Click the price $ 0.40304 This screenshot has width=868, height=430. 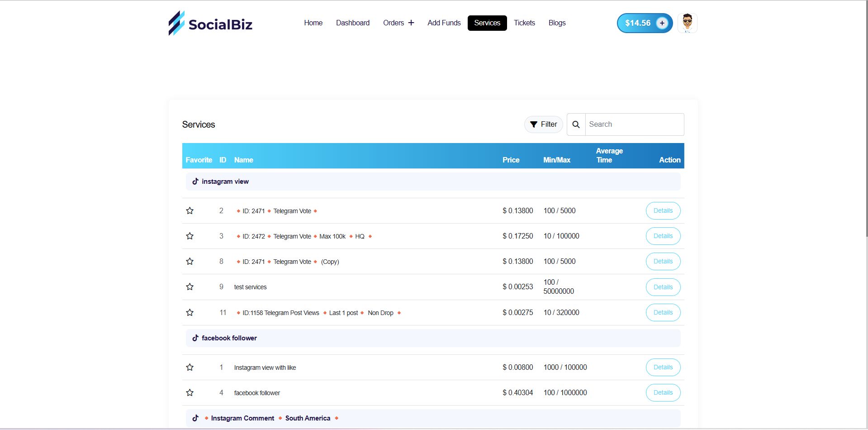(x=518, y=392)
